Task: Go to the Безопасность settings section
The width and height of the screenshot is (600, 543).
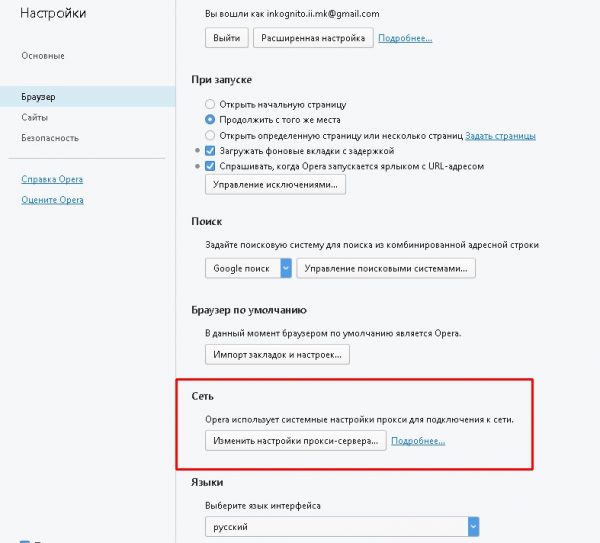Action: coord(49,137)
